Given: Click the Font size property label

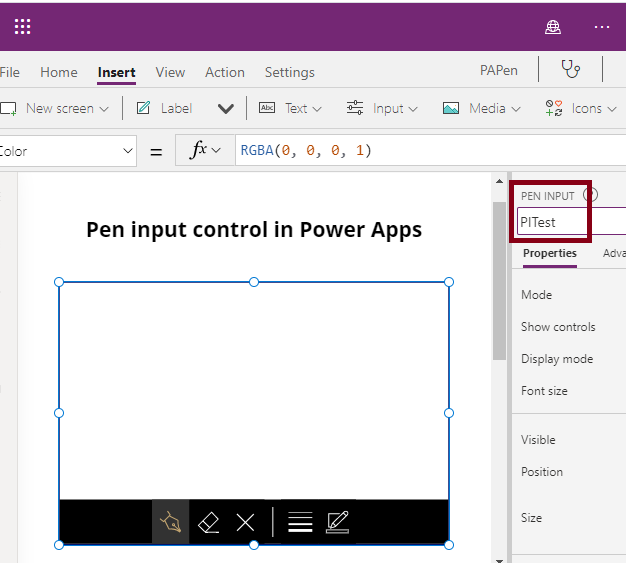Looking at the screenshot, I should pyautogui.click(x=544, y=391).
